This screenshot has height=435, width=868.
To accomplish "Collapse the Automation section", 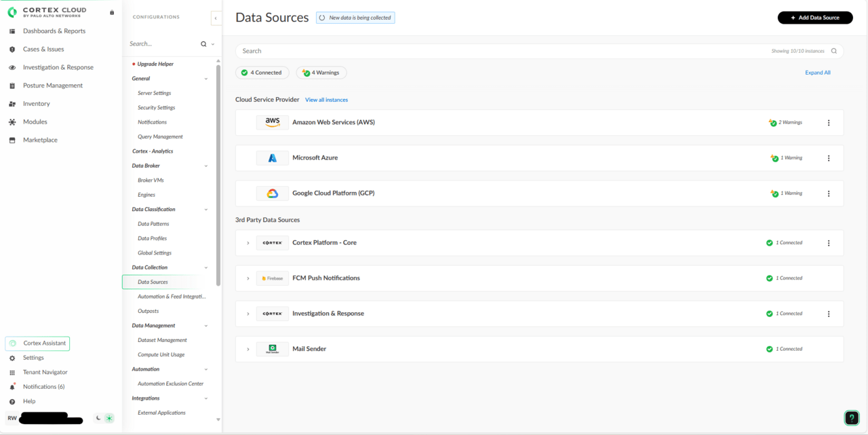I will click(206, 370).
